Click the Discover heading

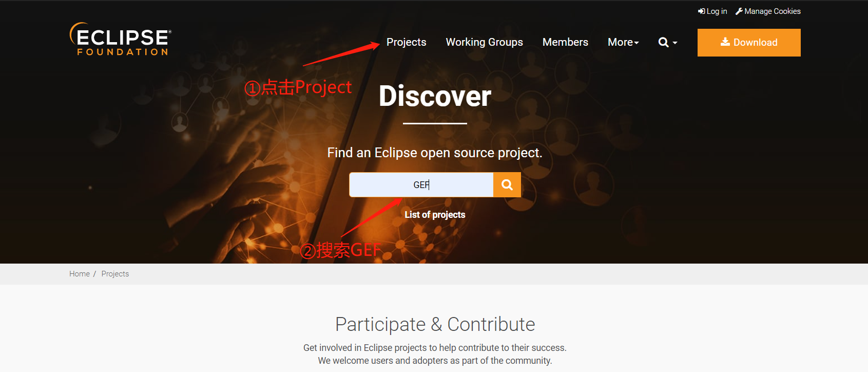pyautogui.click(x=435, y=96)
